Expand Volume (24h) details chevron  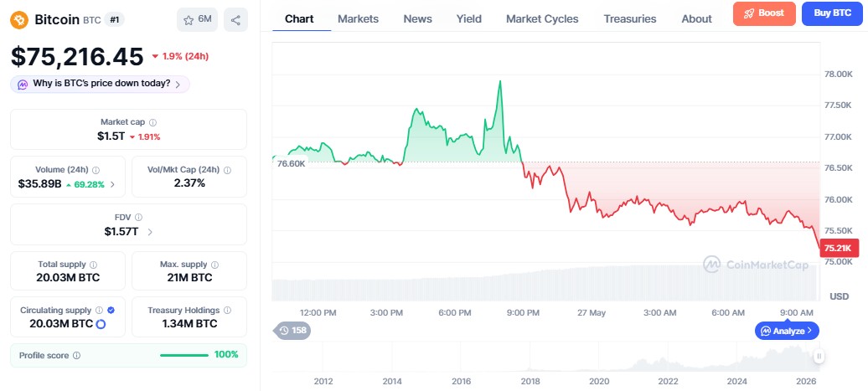[x=113, y=185]
